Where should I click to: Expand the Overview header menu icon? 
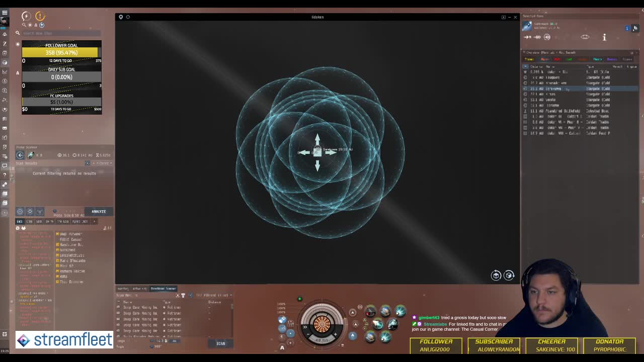(524, 52)
